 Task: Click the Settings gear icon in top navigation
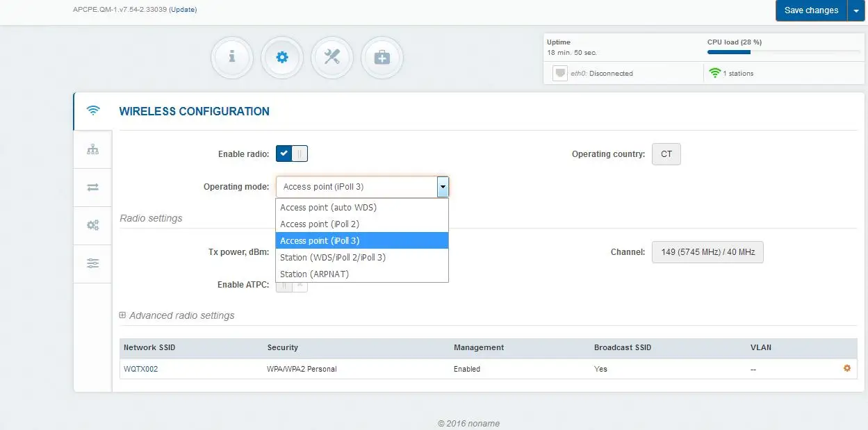click(281, 58)
